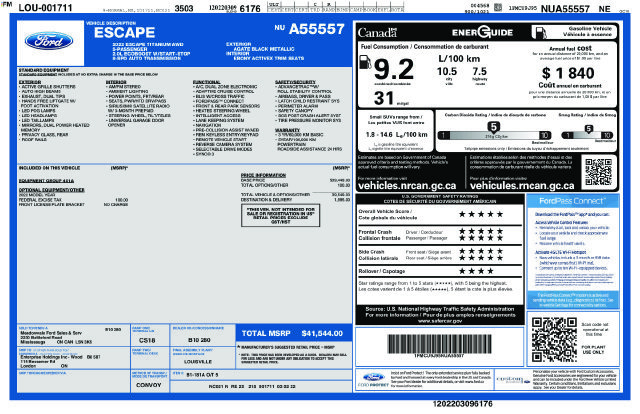The image size is (640, 414).
Task: Click the Functional column heading
Action: click(x=207, y=82)
